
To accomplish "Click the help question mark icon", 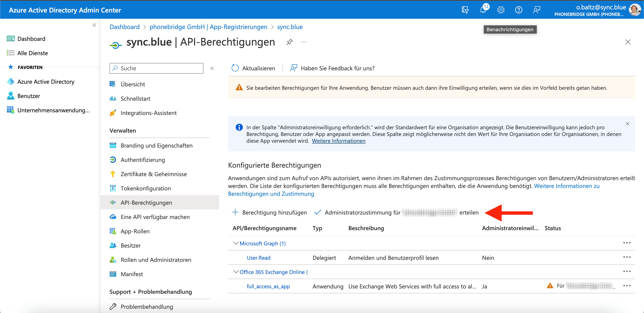I will point(519,10).
